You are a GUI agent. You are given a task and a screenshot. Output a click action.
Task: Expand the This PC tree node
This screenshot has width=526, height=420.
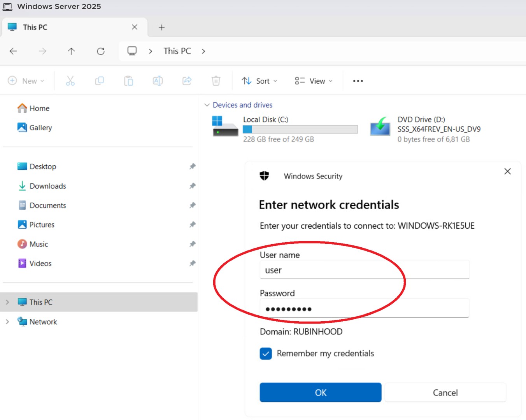click(x=7, y=302)
